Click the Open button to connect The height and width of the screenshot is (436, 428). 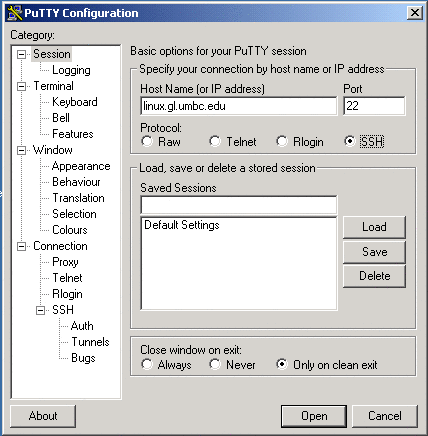314,416
